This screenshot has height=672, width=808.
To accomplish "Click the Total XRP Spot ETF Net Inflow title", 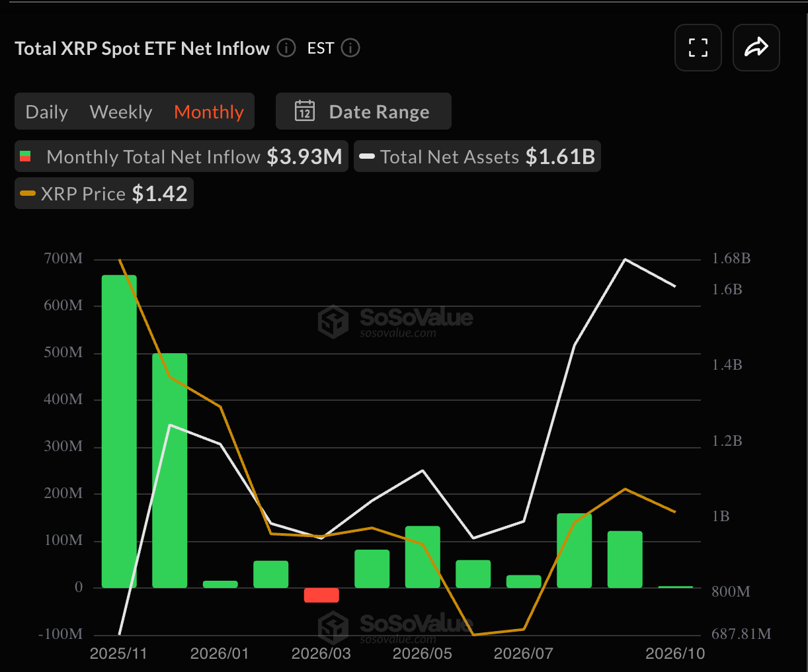I will pos(142,49).
